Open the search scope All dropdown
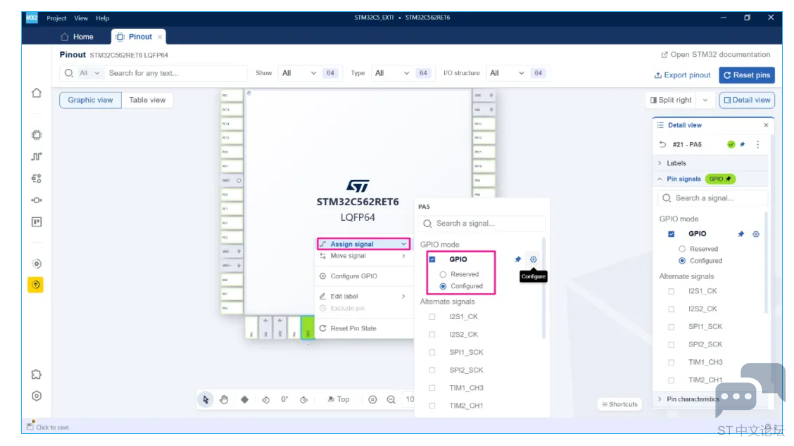Image resolution: width=794 pixels, height=446 pixels. tap(89, 73)
